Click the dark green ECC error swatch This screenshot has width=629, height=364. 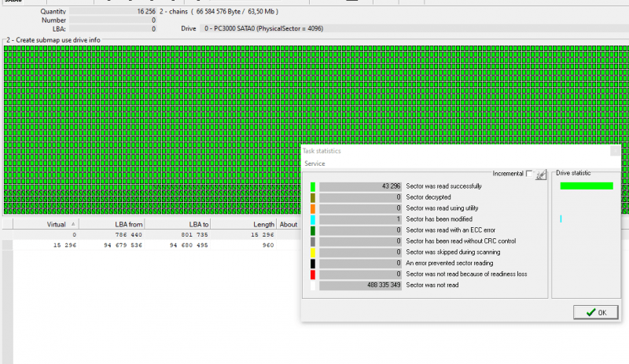[x=313, y=230]
